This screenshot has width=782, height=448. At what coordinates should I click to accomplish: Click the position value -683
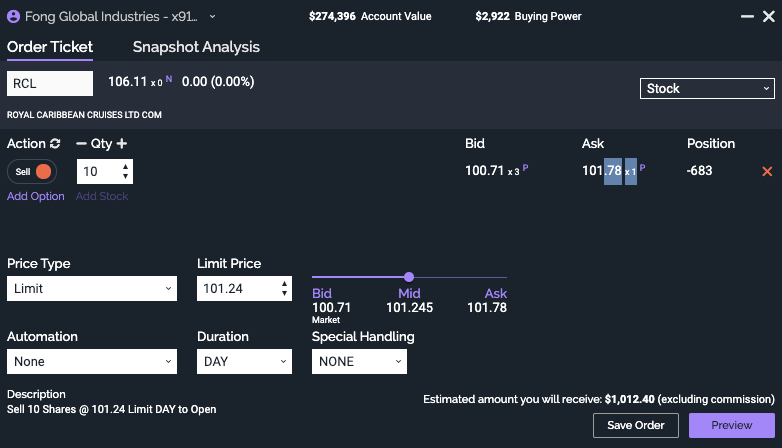click(x=699, y=171)
